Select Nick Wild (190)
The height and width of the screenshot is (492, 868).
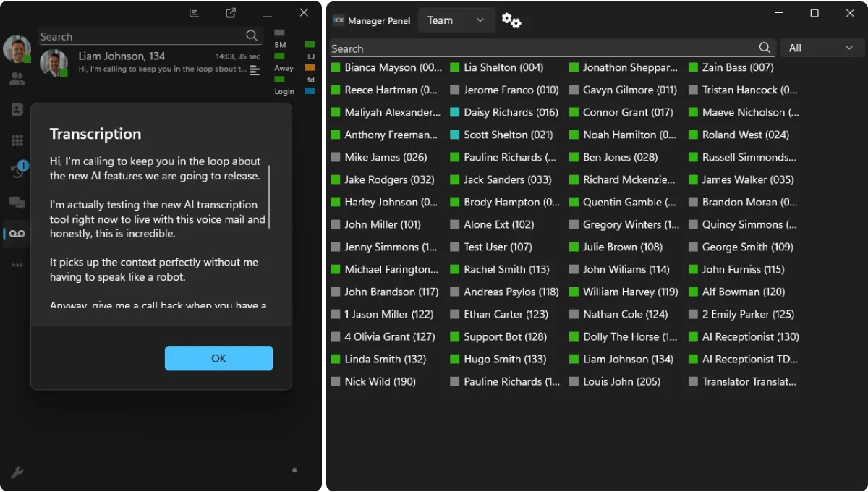[x=373, y=381]
